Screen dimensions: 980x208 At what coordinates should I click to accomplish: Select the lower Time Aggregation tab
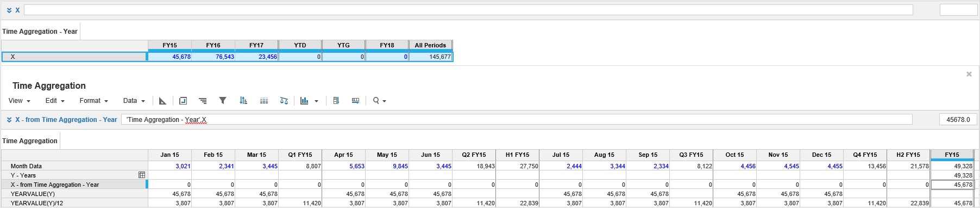coord(30,141)
